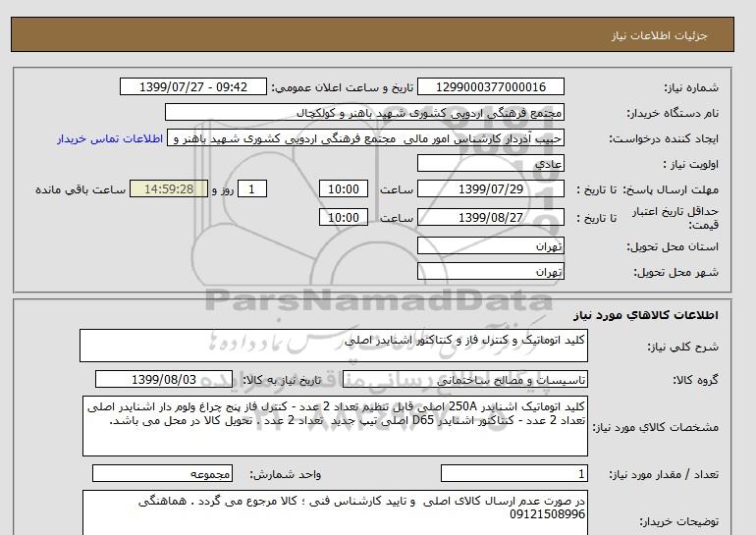Select the buyer organization name field
The image size is (756, 535).
pyautogui.click(x=364, y=112)
